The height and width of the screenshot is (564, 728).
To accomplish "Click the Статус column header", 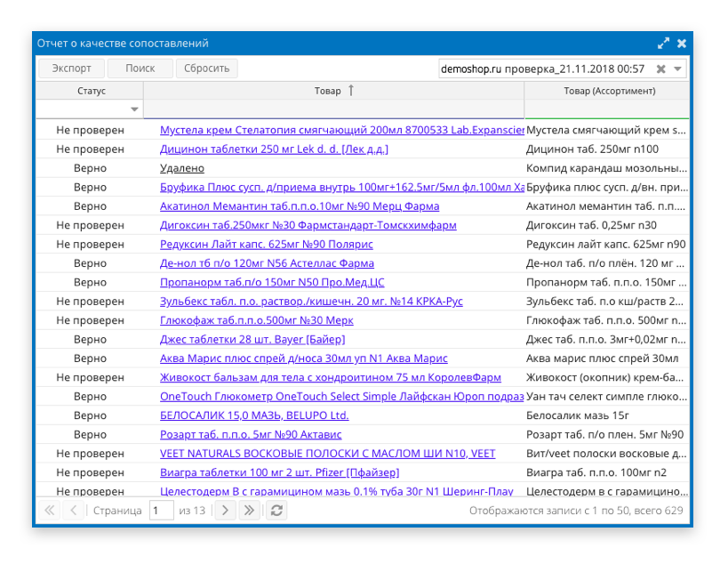I will click(90, 91).
